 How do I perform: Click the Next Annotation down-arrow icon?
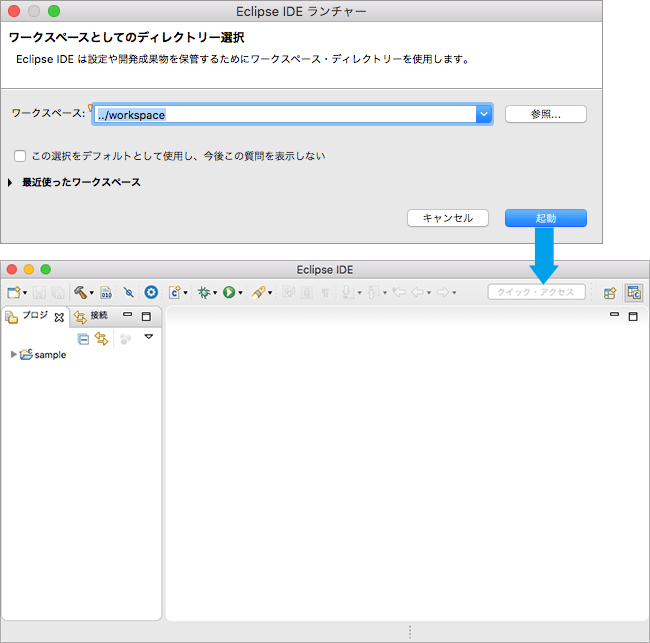click(x=347, y=293)
